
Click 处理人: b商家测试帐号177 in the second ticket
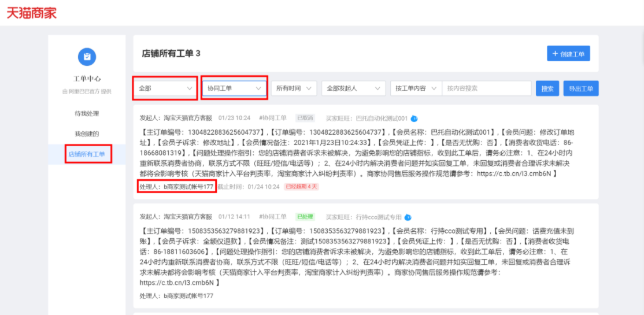pyautogui.click(x=176, y=296)
